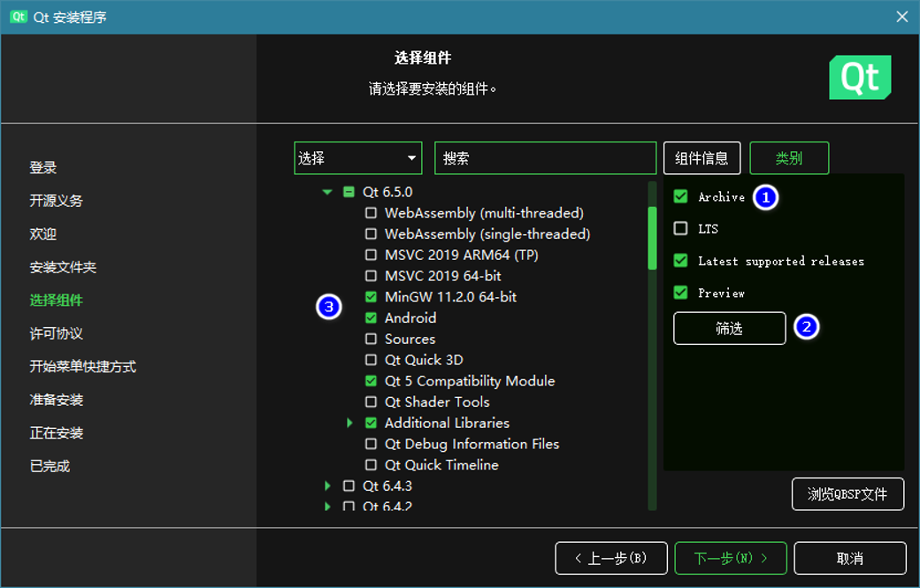Screen dimensions: 920x588
Task: Expand the Qt 6.4.3 tree node
Action: (x=327, y=485)
